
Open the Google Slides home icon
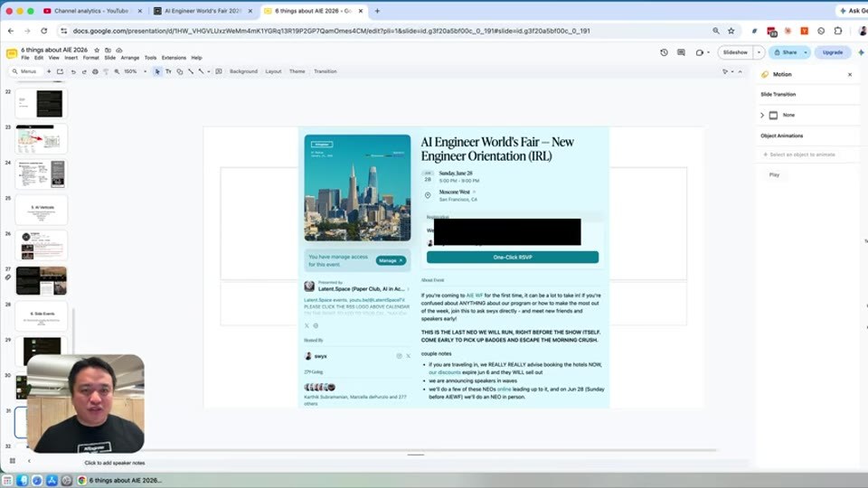point(11,53)
